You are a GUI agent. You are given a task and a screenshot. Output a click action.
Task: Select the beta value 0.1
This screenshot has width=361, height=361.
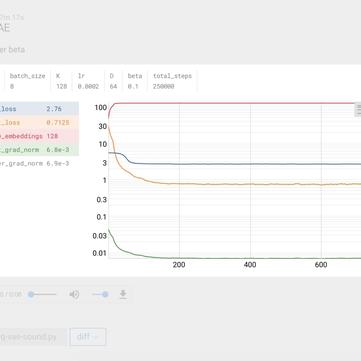pyautogui.click(x=133, y=86)
